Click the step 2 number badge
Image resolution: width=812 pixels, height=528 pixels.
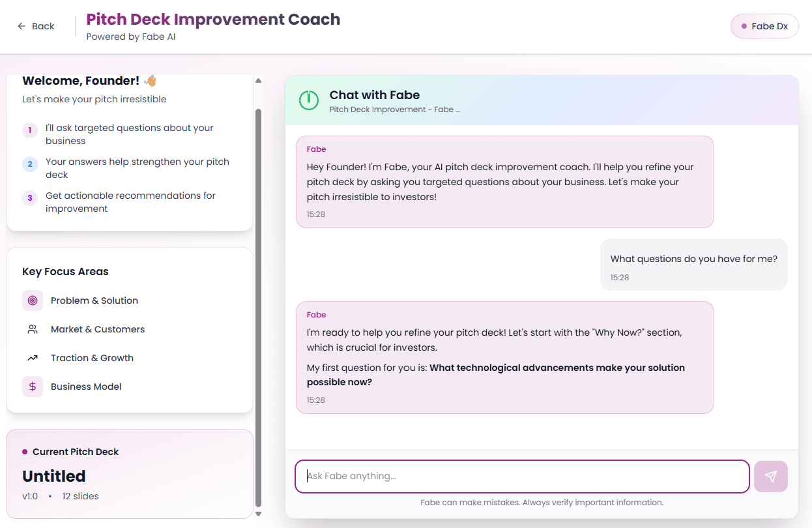pyautogui.click(x=30, y=164)
